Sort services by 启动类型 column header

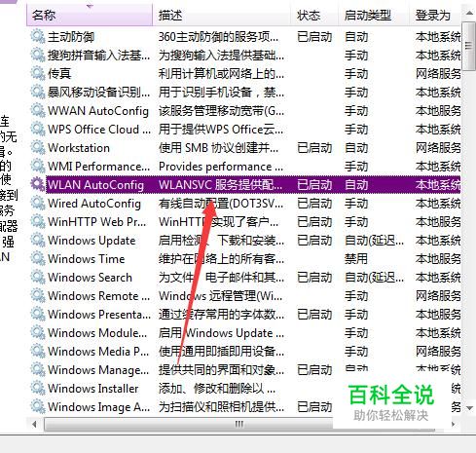coord(374,15)
